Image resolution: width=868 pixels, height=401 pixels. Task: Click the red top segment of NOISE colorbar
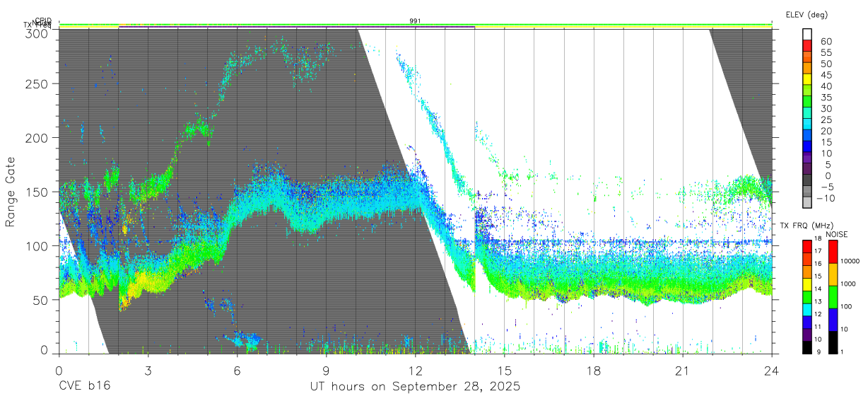pyautogui.click(x=833, y=252)
